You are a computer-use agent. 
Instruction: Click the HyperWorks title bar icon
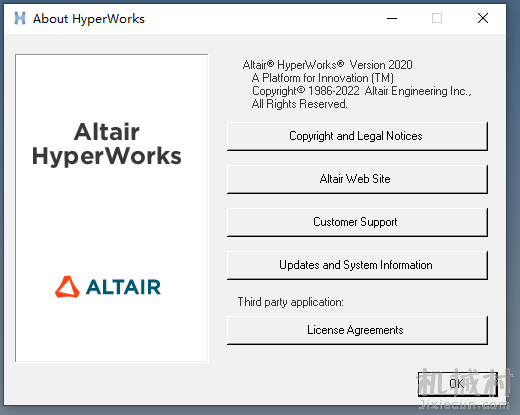[x=20, y=18]
